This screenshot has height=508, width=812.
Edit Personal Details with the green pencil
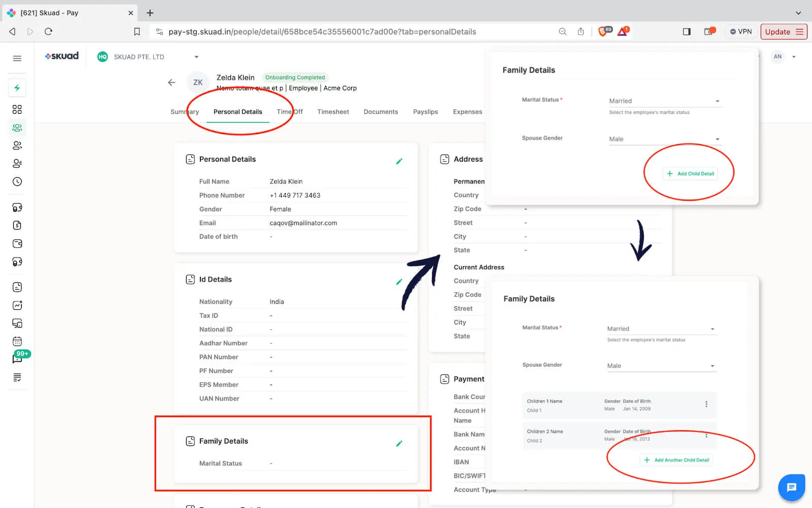click(x=399, y=161)
